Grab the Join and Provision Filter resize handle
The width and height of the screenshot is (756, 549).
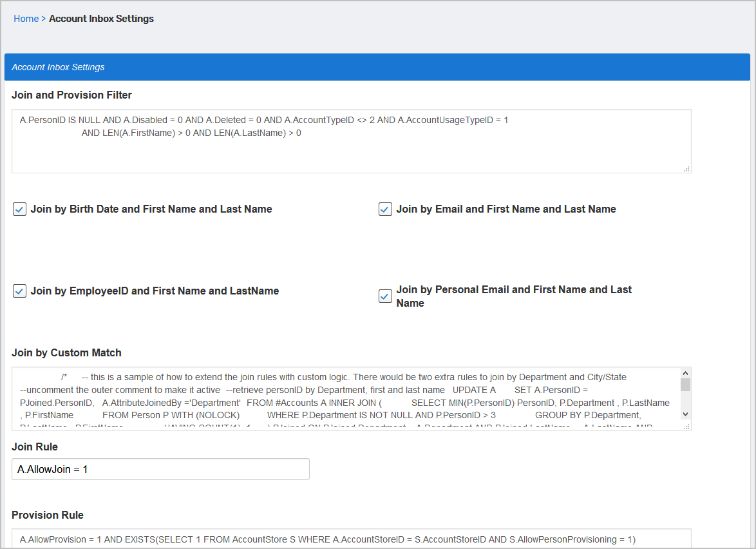(x=686, y=169)
